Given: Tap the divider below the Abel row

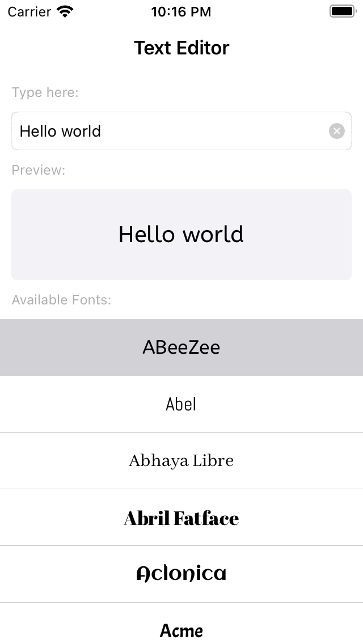Looking at the screenshot, I should click(x=181, y=432).
